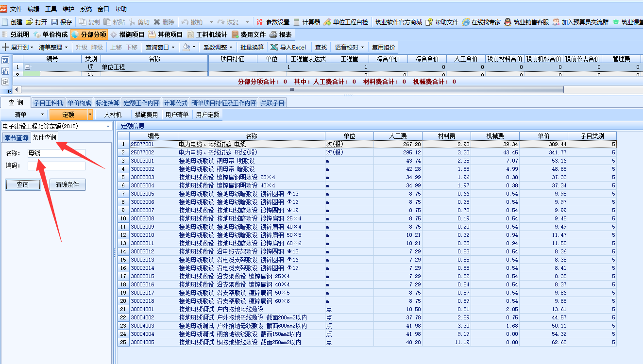Click the 人材机 button
The image size is (643, 364).
[113, 115]
